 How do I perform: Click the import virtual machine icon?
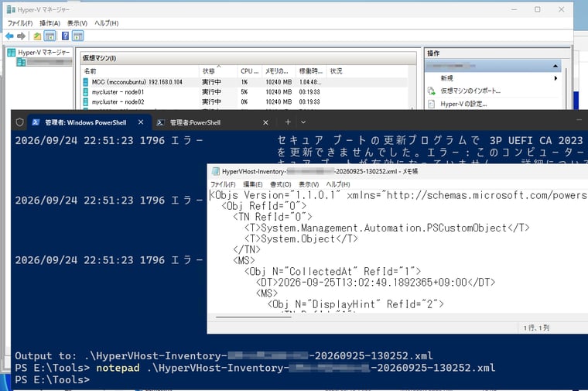tap(431, 91)
